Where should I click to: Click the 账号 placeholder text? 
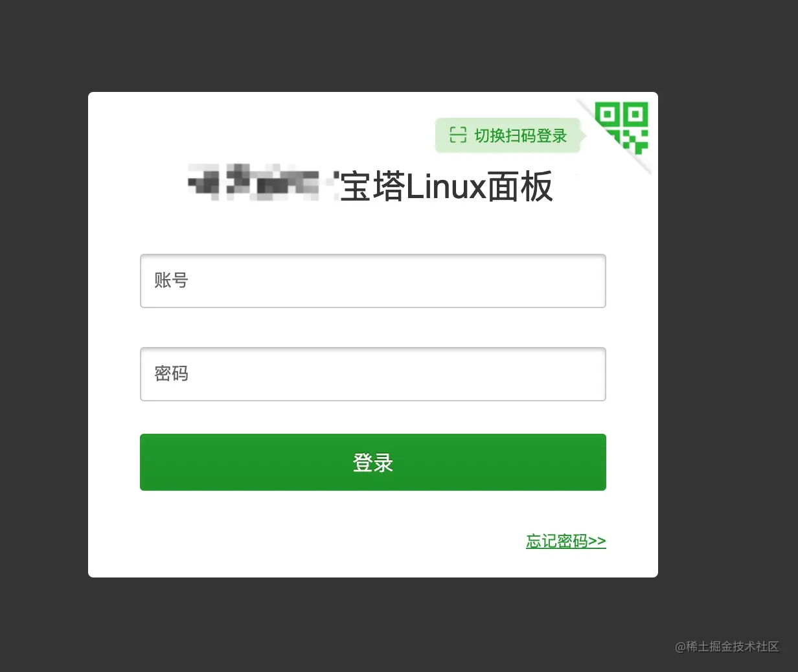click(171, 280)
